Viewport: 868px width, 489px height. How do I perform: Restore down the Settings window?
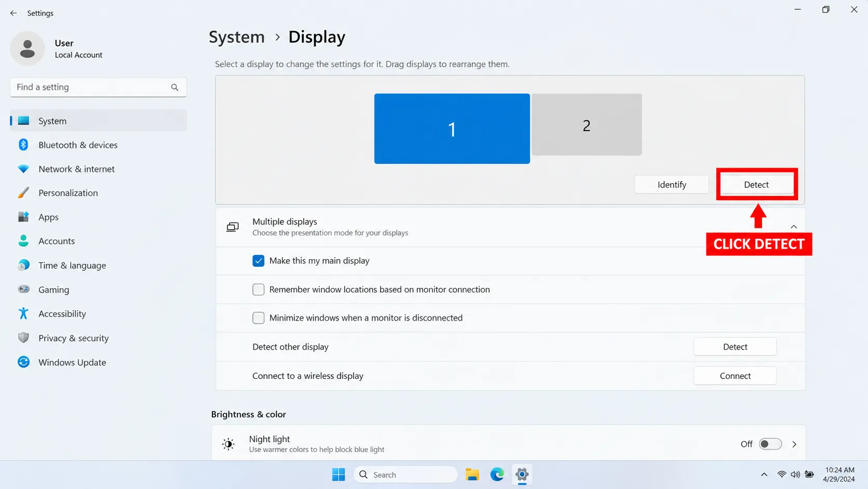coord(825,9)
